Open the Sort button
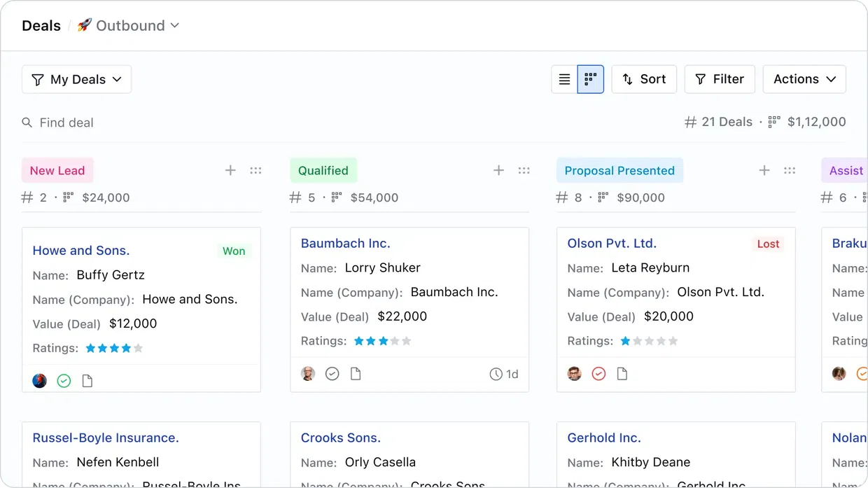Image resolution: width=868 pixels, height=488 pixels. [x=643, y=79]
